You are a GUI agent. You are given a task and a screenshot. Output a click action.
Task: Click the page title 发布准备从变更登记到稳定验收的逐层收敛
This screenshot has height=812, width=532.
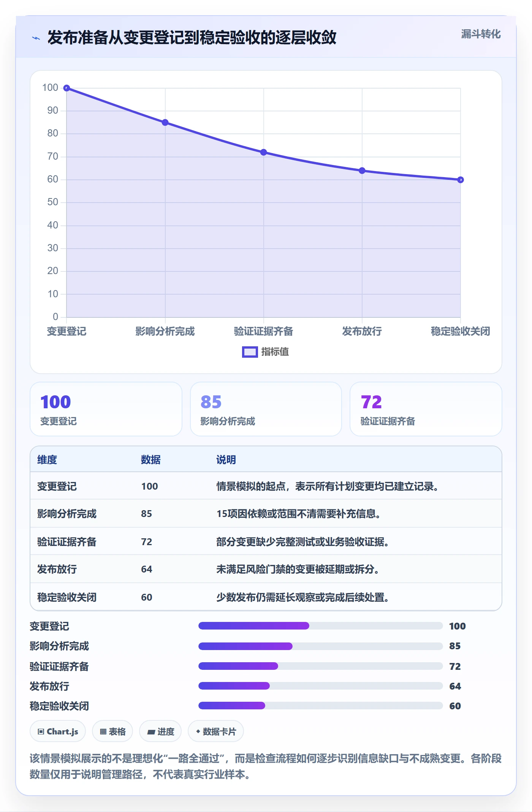192,38
